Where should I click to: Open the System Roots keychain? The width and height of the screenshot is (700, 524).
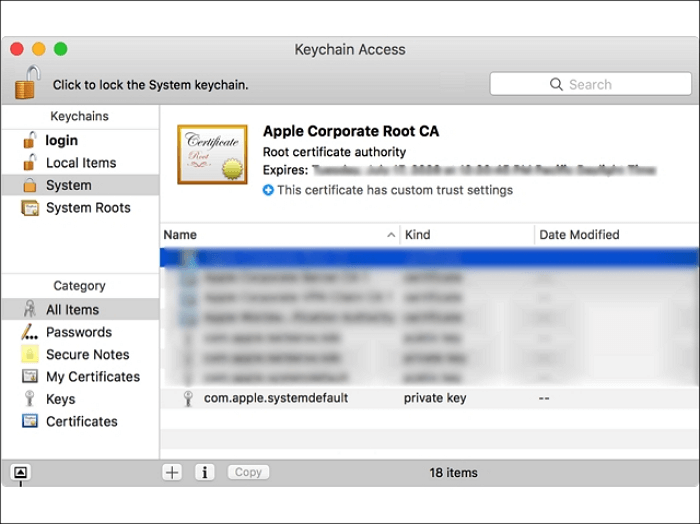[80, 208]
